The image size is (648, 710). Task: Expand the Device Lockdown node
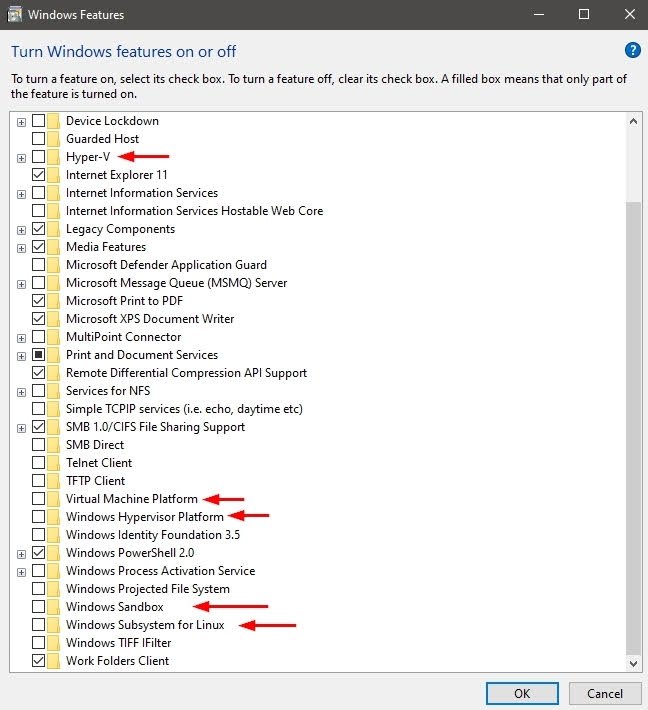(x=21, y=122)
